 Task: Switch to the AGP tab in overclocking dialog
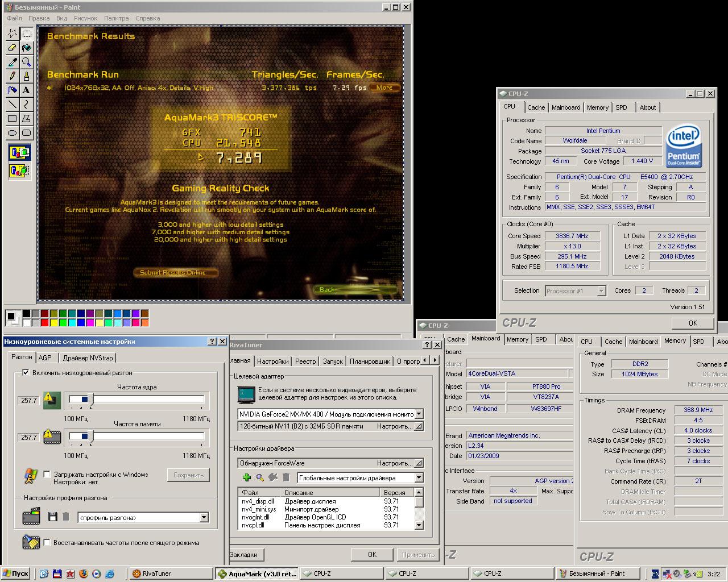pos(45,358)
